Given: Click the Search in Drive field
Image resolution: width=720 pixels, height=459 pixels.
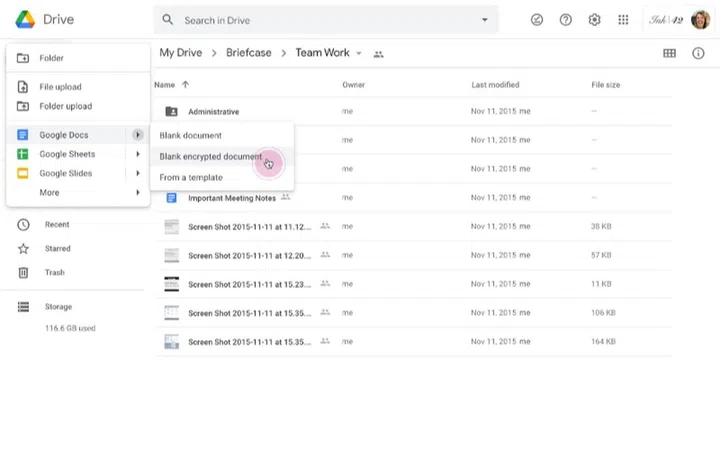Looking at the screenshot, I should (320, 20).
